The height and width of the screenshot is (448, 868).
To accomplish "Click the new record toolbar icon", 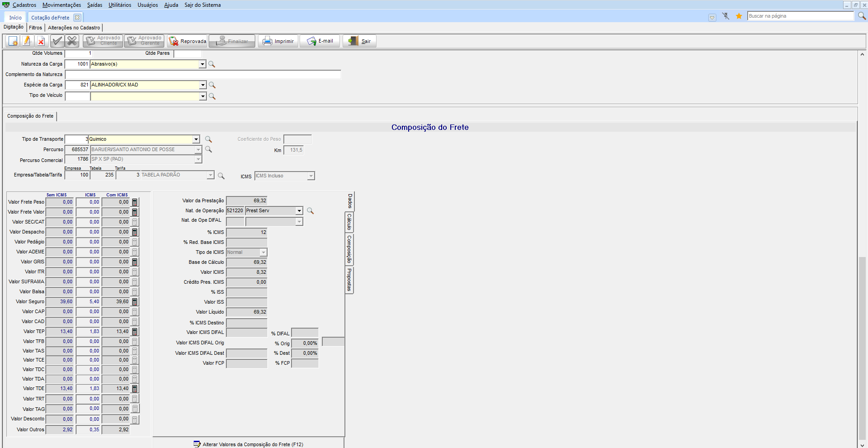I will [x=13, y=41].
